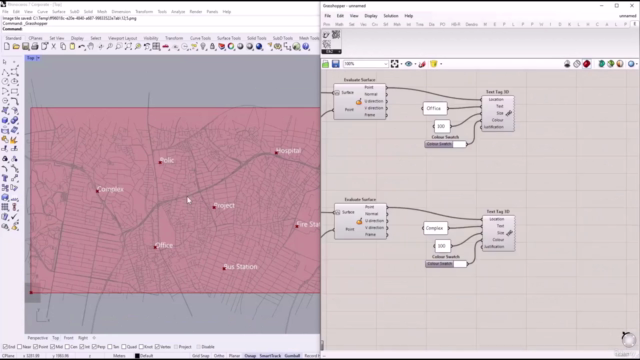Toggle the Int osnap checkbox
Image resolution: width=640 pixels, height=360 pixels.
(x=82, y=347)
